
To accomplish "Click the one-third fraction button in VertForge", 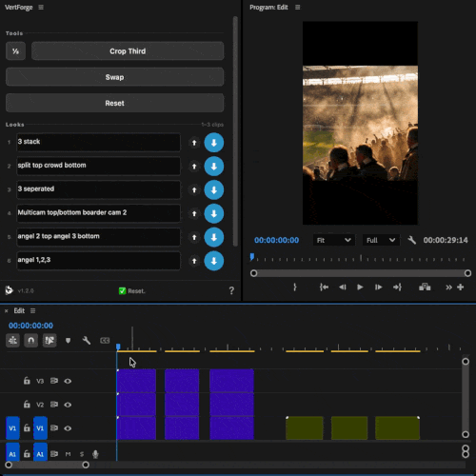I will (x=15, y=51).
